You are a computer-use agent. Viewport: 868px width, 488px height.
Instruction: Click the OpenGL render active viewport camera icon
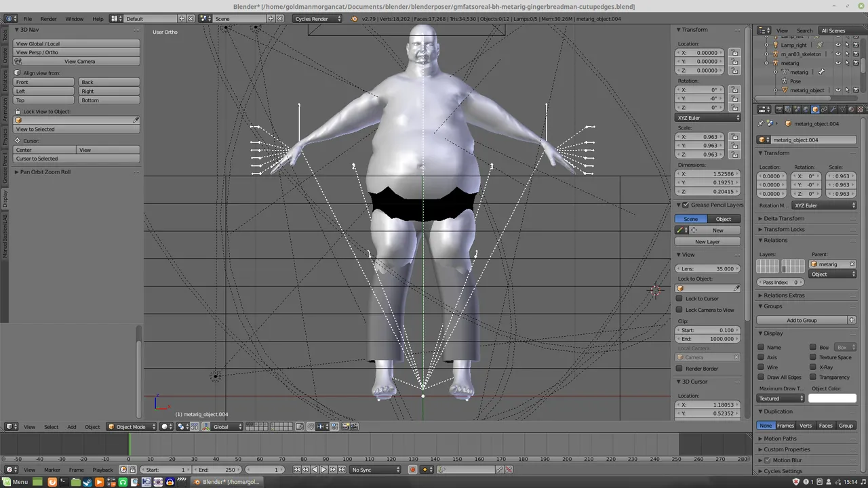(345, 426)
